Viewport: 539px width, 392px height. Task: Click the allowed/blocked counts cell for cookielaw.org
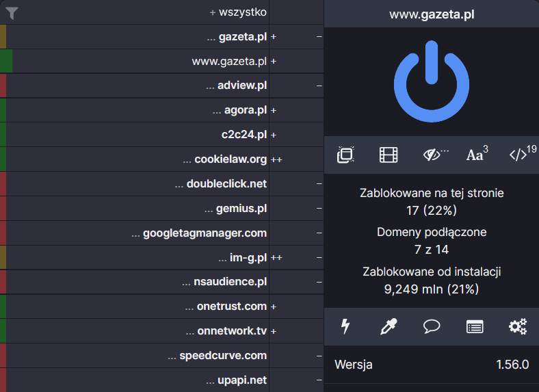coord(296,159)
